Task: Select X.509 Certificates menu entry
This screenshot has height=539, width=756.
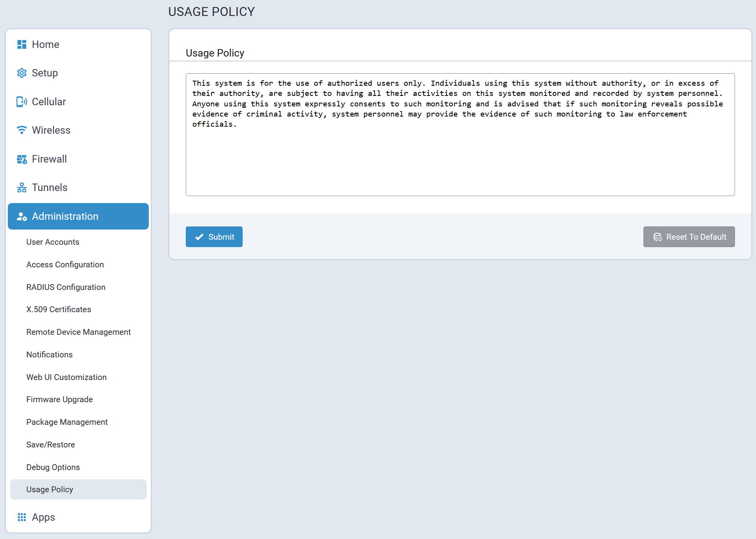Action: (58, 309)
